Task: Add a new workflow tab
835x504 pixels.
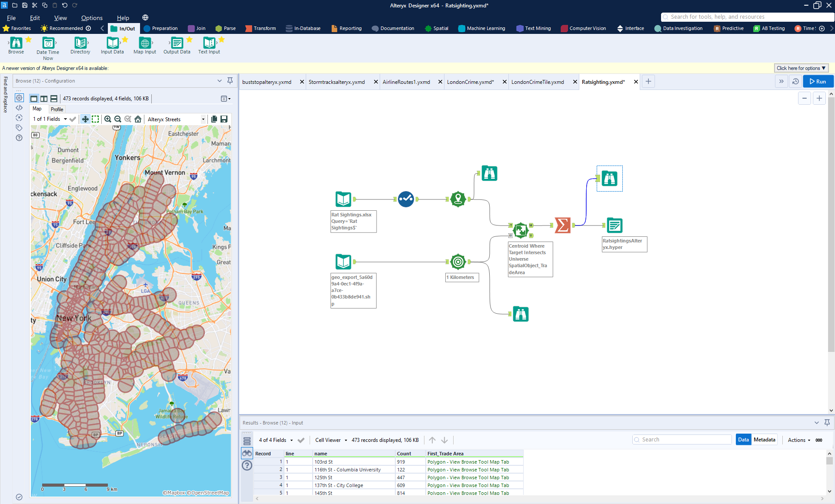Action: (x=648, y=81)
